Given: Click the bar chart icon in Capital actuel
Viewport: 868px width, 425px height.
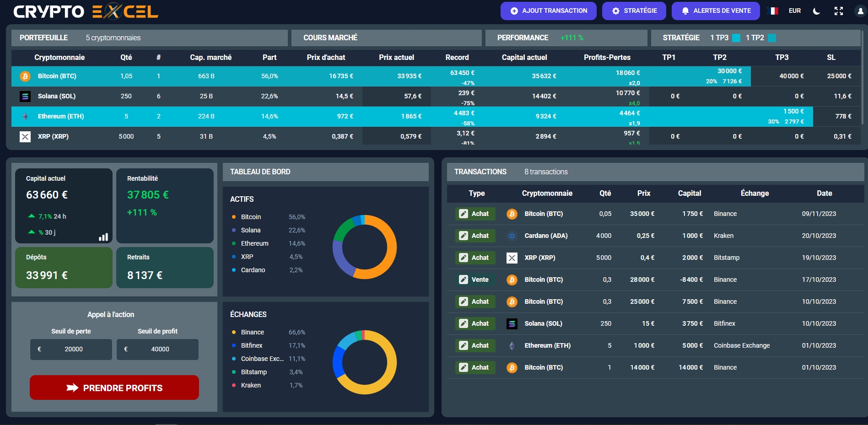Looking at the screenshot, I should pyautogui.click(x=103, y=237).
